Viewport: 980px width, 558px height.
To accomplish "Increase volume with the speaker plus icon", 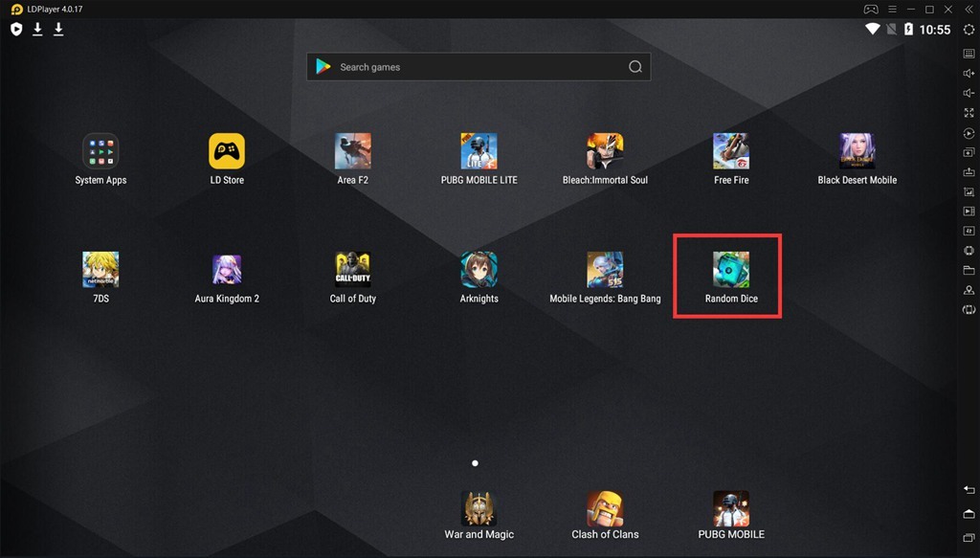I will [969, 73].
